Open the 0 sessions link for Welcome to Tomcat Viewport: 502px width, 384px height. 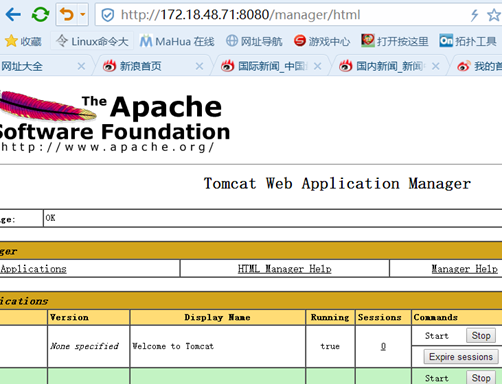point(383,347)
